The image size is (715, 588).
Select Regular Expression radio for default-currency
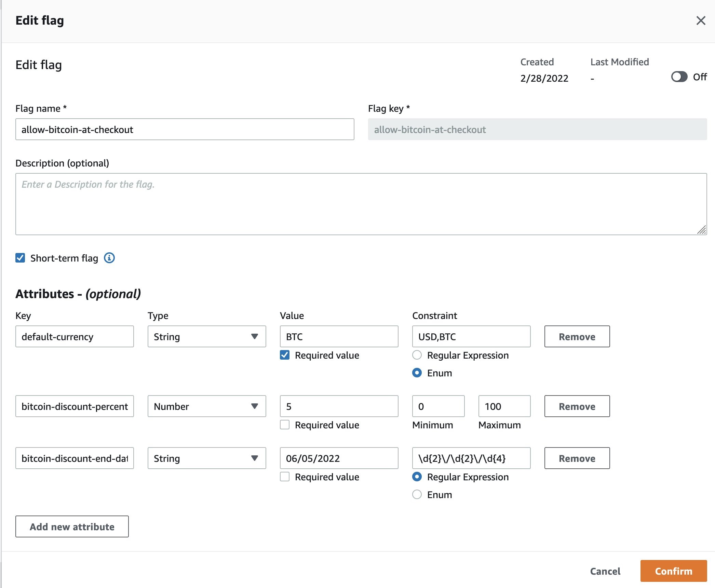[x=416, y=355]
